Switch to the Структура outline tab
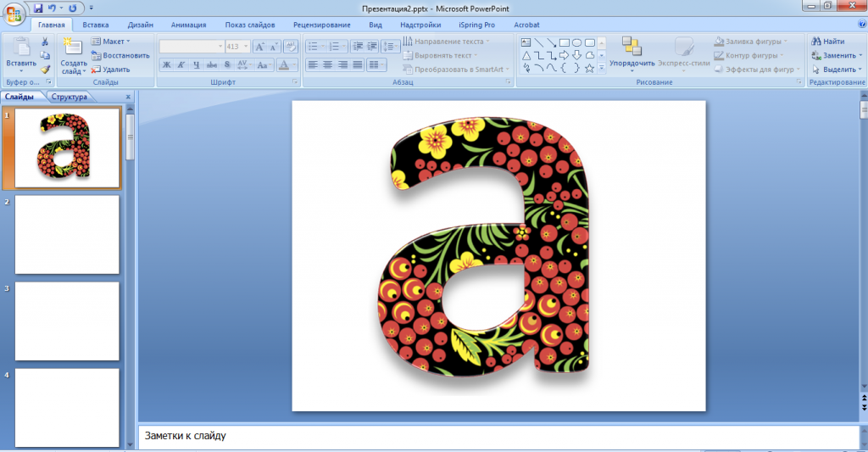Screen dimensions: 868x452 coord(70,97)
